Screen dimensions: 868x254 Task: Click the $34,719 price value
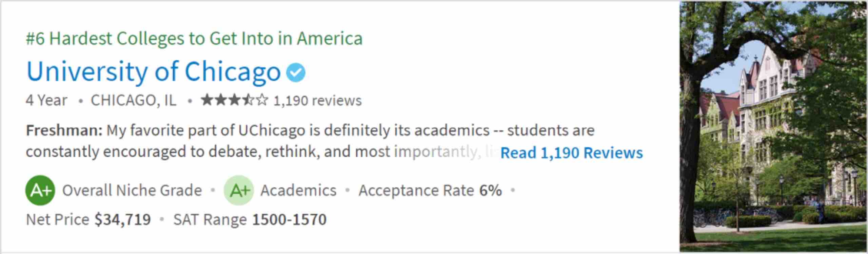[x=122, y=219]
